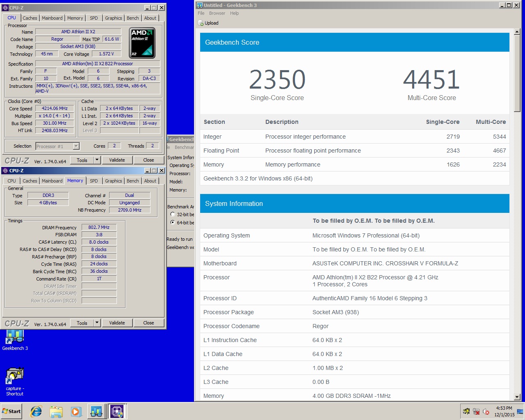Click title bar icon of upper CPU-Z window
Screen dimensions: 525x420
6,7
